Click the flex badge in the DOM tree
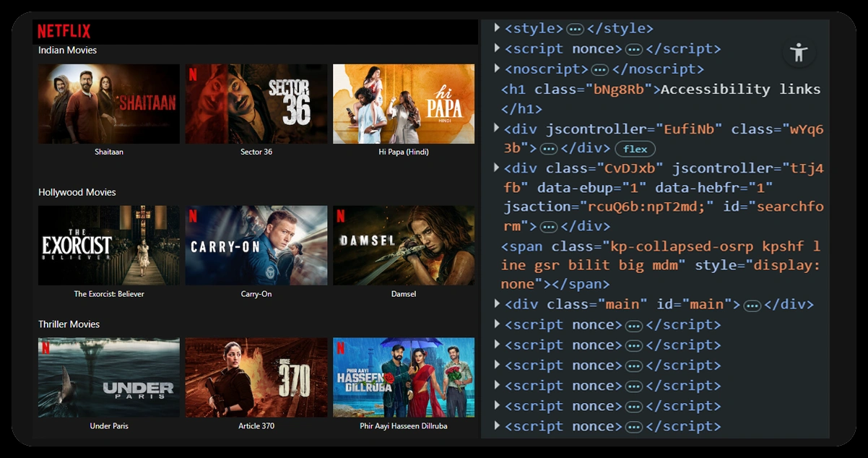This screenshot has height=458, width=868. (x=635, y=149)
